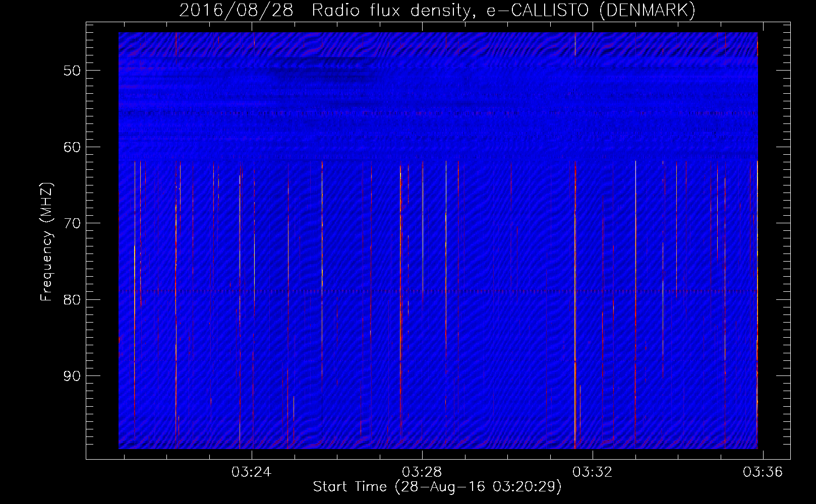Image resolution: width=816 pixels, height=504 pixels.
Task: Click the 70 frequency tick label
Action: 72,223
